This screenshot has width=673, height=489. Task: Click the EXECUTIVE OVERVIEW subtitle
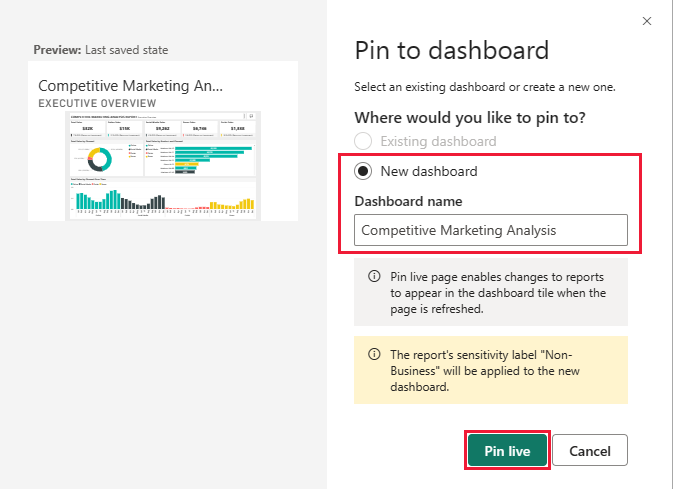tap(97, 103)
